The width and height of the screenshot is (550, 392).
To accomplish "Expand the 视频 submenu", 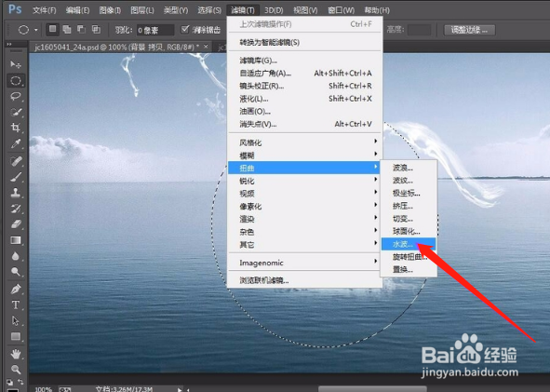I will (x=304, y=194).
